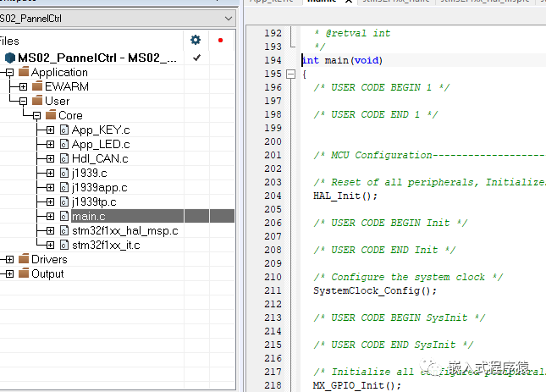Click the User folder icon

[x=37, y=101]
